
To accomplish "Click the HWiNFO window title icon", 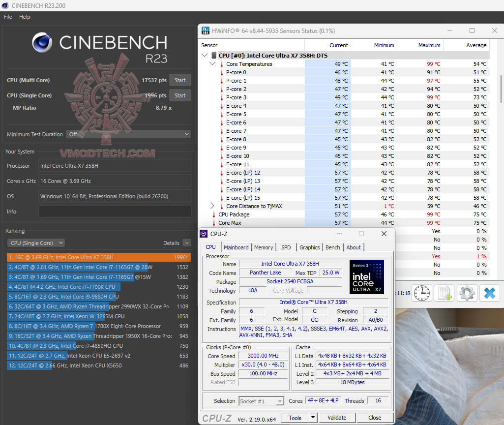I will (206, 31).
